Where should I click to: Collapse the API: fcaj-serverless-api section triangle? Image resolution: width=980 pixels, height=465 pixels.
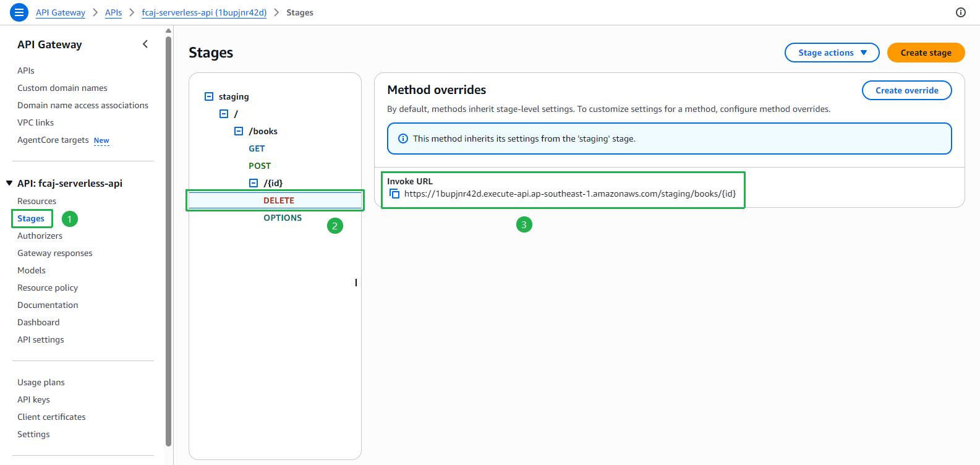(x=9, y=183)
